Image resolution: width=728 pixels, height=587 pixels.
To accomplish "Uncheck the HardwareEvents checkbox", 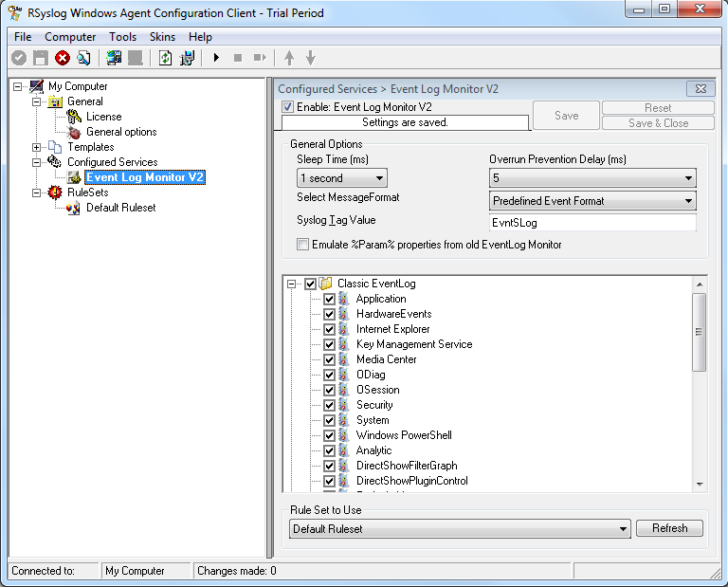I will pyautogui.click(x=329, y=314).
